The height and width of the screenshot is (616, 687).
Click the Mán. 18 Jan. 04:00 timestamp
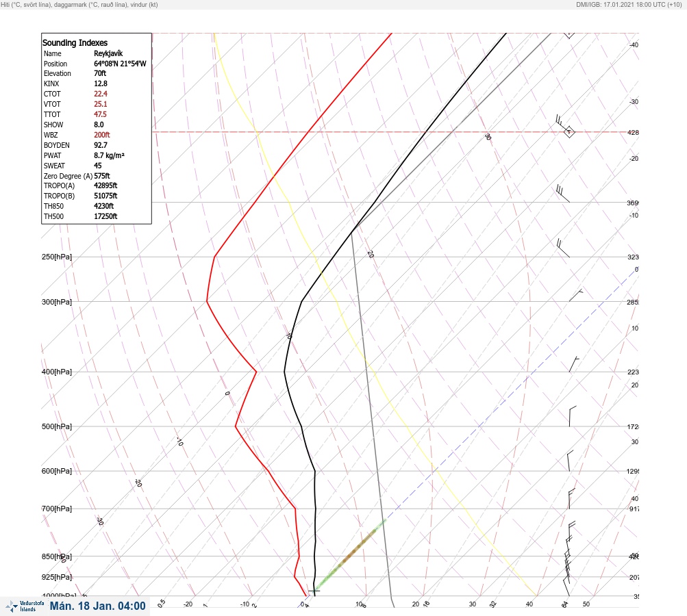click(98, 606)
